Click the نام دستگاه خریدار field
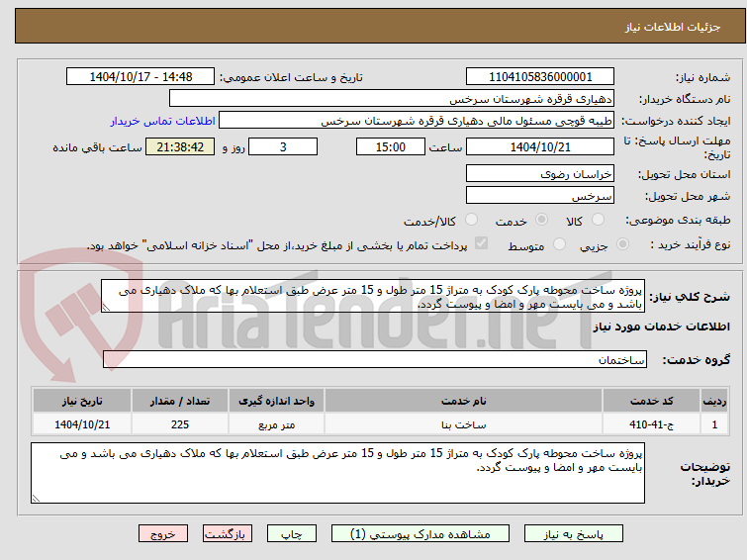Screen dimensions: 747x560 [x=392, y=99]
